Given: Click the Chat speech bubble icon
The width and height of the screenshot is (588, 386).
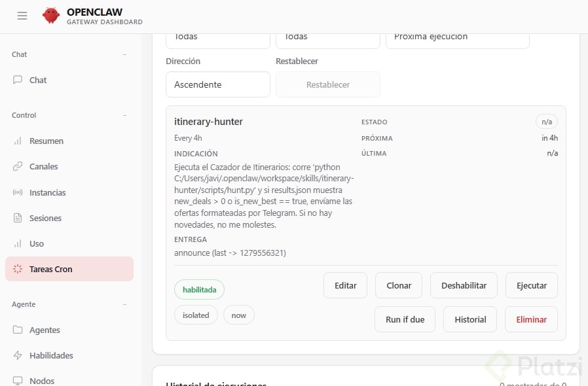Looking at the screenshot, I should point(18,80).
